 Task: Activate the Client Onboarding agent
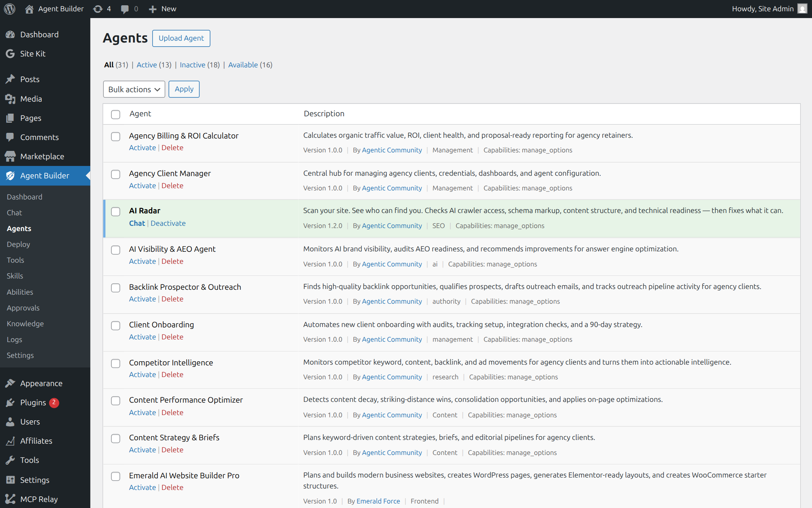[x=142, y=337]
